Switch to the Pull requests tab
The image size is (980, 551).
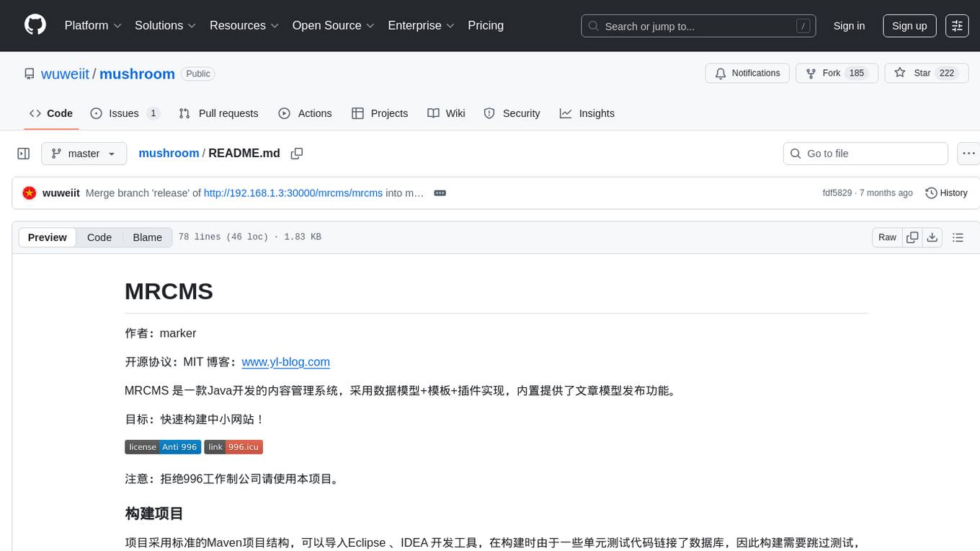[218, 113]
